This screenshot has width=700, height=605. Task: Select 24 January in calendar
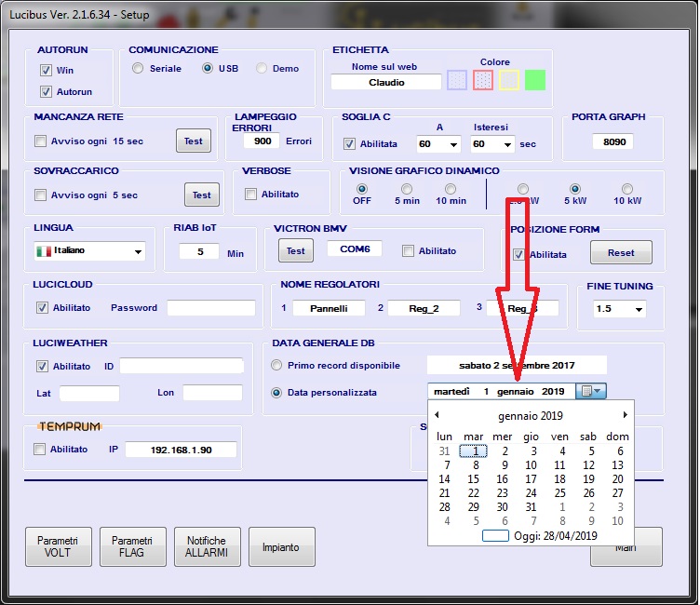[531, 493]
